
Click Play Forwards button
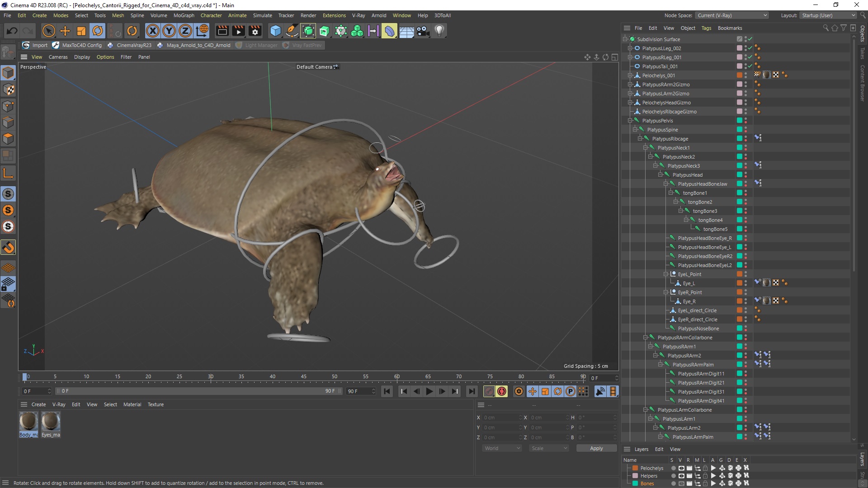click(x=429, y=391)
